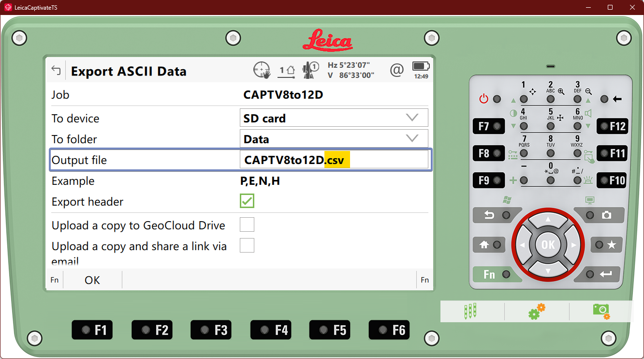Image resolution: width=644 pixels, height=359 pixels.
Task: Click the F8 function key
Action: point(490,153)
